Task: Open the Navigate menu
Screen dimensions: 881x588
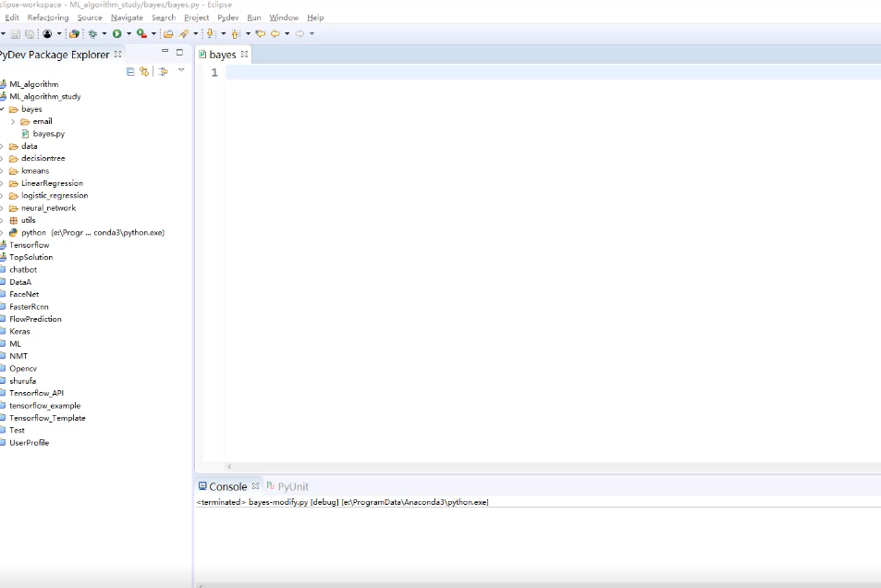Action: point(127,18)
